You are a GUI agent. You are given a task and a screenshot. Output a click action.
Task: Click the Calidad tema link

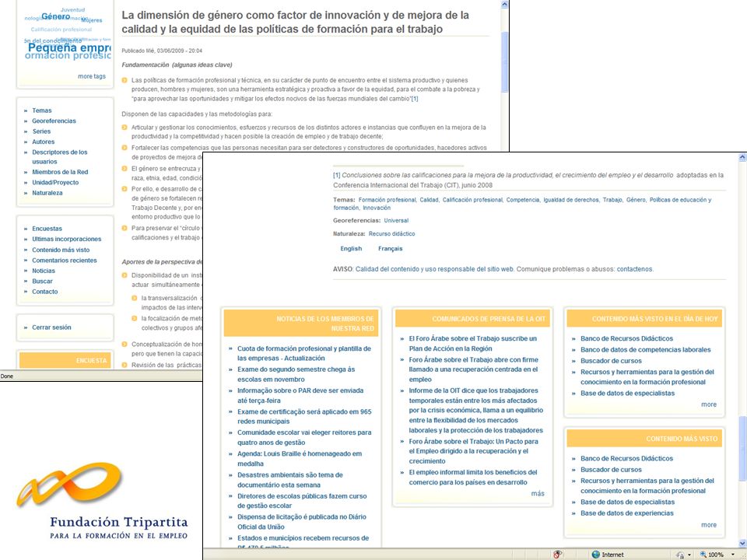click(429, 200)
